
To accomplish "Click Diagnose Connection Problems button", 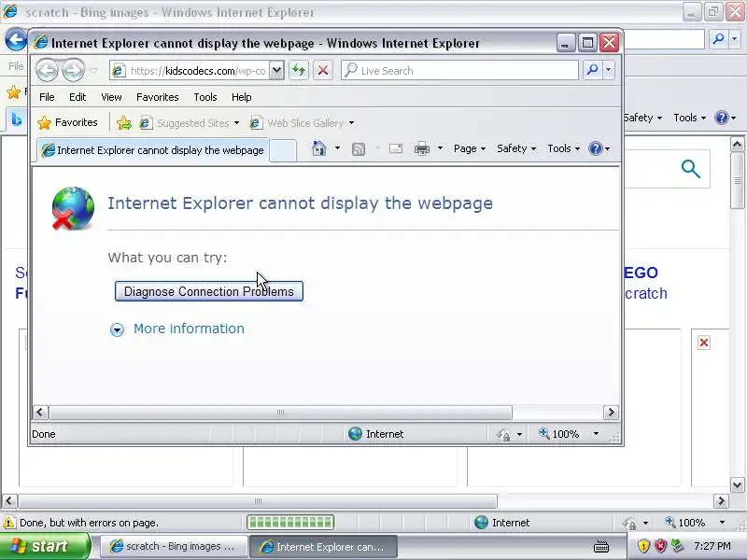I will [208, 291].
